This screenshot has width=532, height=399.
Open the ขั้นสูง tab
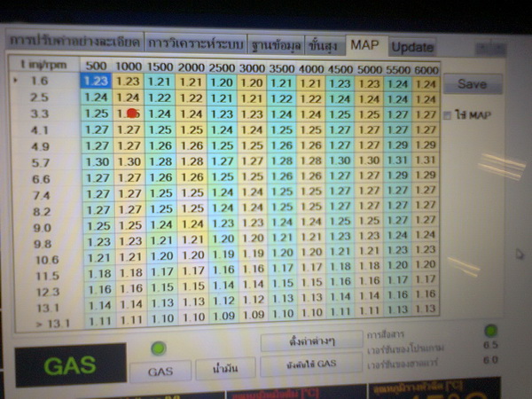pos(323,45)
